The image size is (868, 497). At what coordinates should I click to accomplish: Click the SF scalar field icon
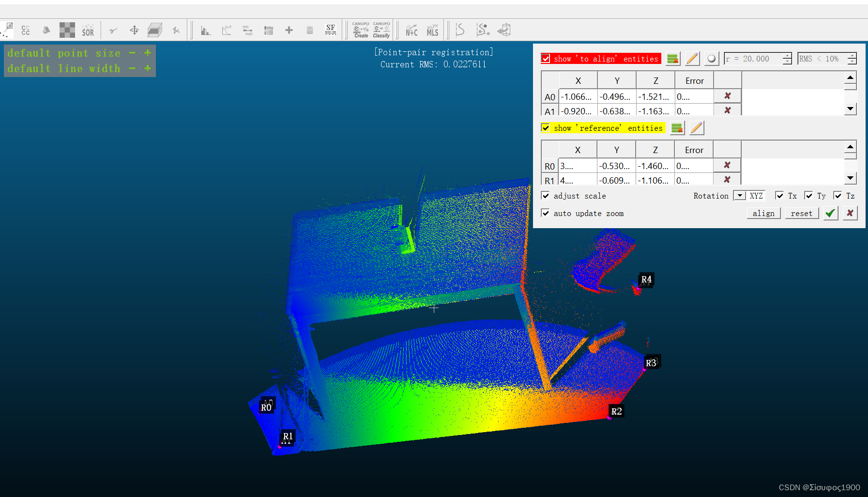pos(331,30)
